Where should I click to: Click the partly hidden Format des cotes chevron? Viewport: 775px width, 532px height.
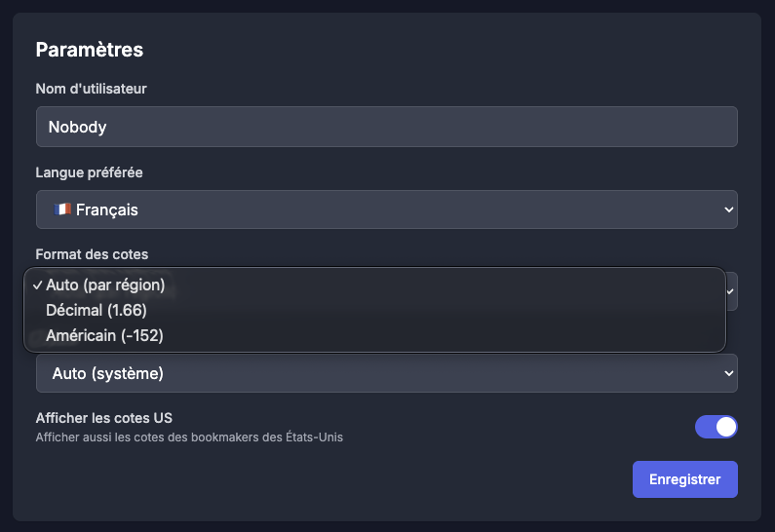[x=731, y=291]
